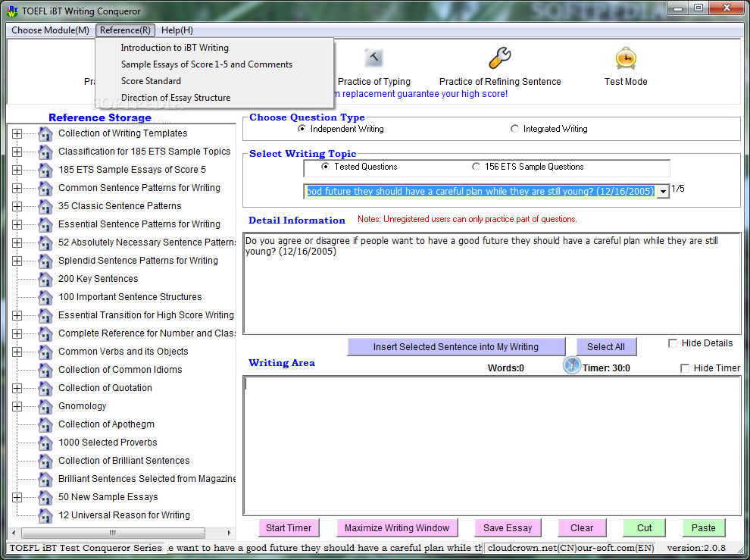The image size is (750, 560).
Task: Open Practice of Typing keyboard icon
Action: (x=373, y=58)
